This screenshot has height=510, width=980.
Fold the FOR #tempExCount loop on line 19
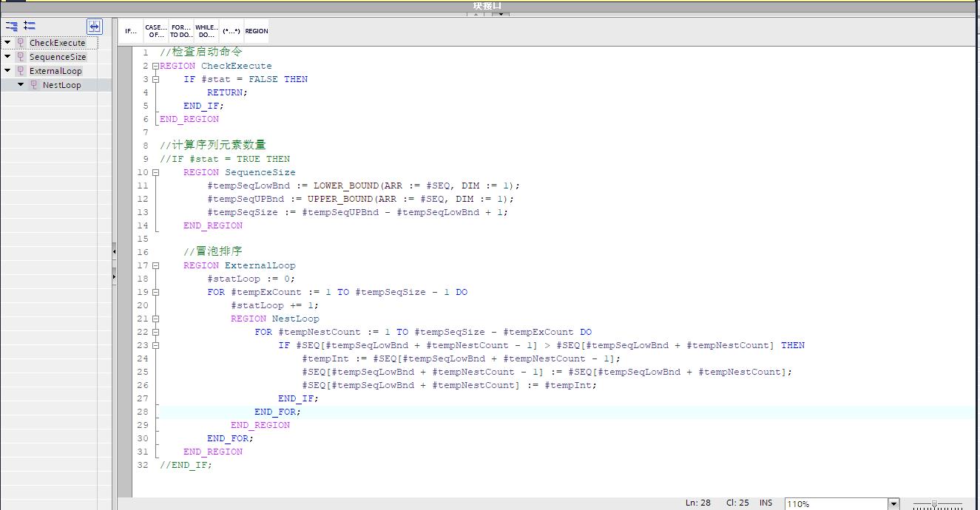coord(155,292)
